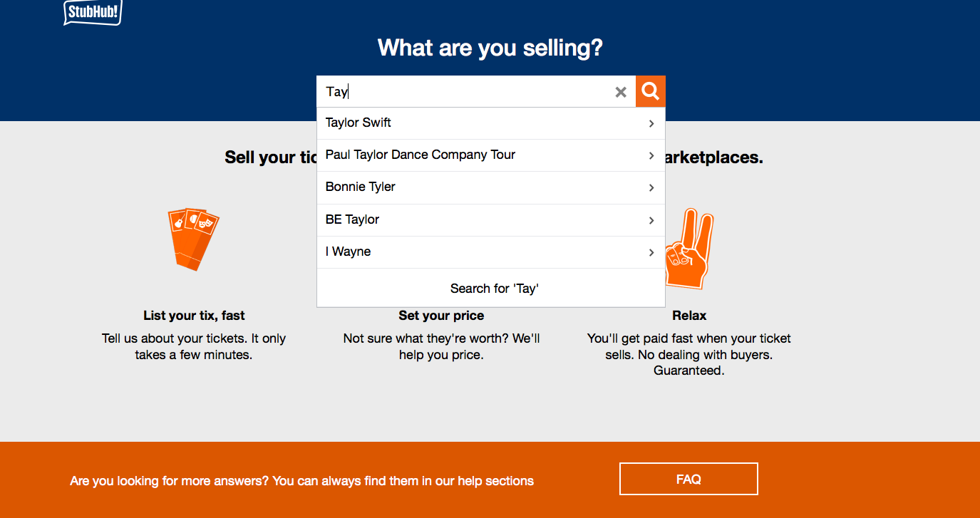Click the arrow beside Paul Taylor Dance Company Tour

(x=651, y=155)
